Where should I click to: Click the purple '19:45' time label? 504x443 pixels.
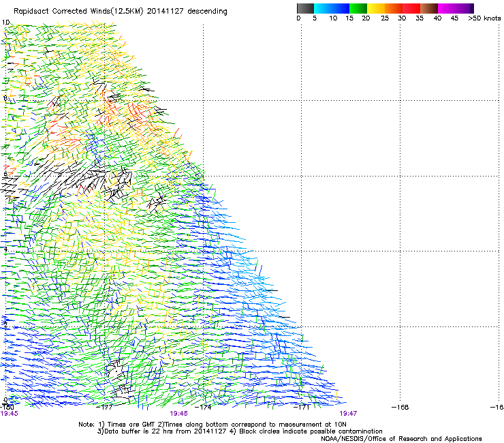click(10, 414)
